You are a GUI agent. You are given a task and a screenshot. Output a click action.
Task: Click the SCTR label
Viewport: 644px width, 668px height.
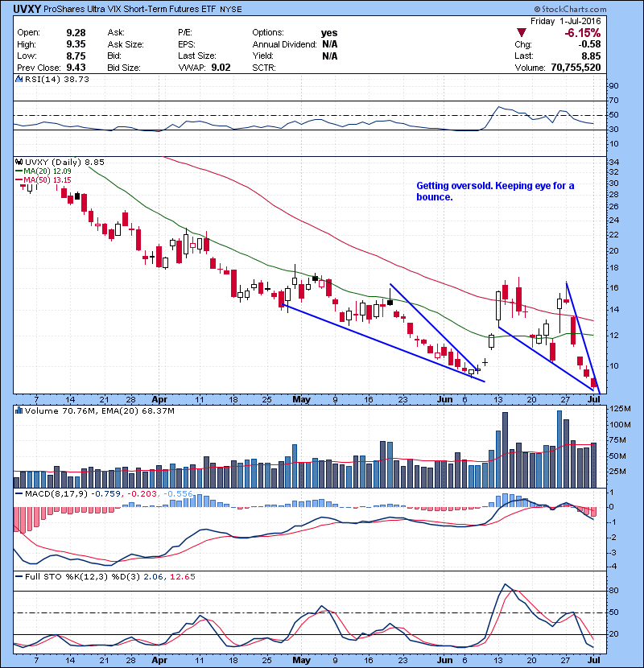pyautogui.click(x=264, y=68)
